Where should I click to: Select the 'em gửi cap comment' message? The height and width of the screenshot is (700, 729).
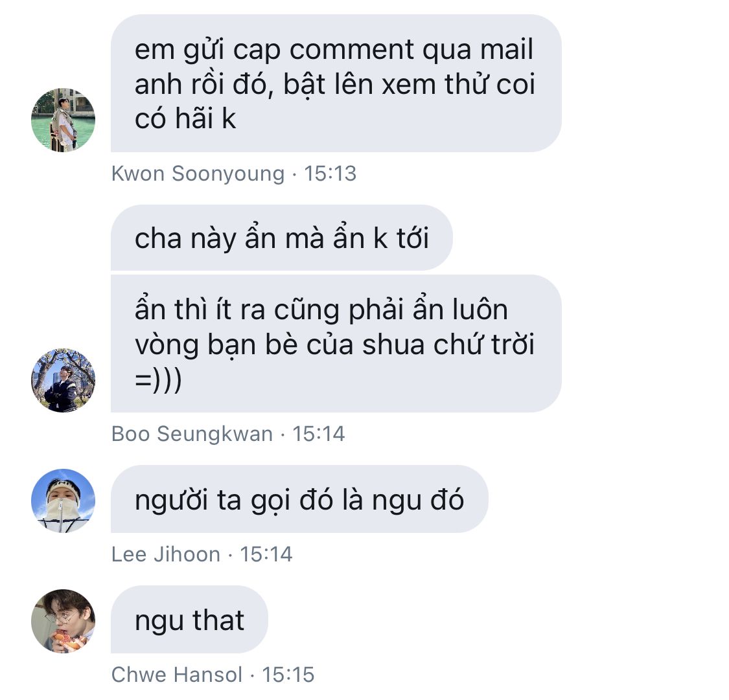tap(336, 83)
